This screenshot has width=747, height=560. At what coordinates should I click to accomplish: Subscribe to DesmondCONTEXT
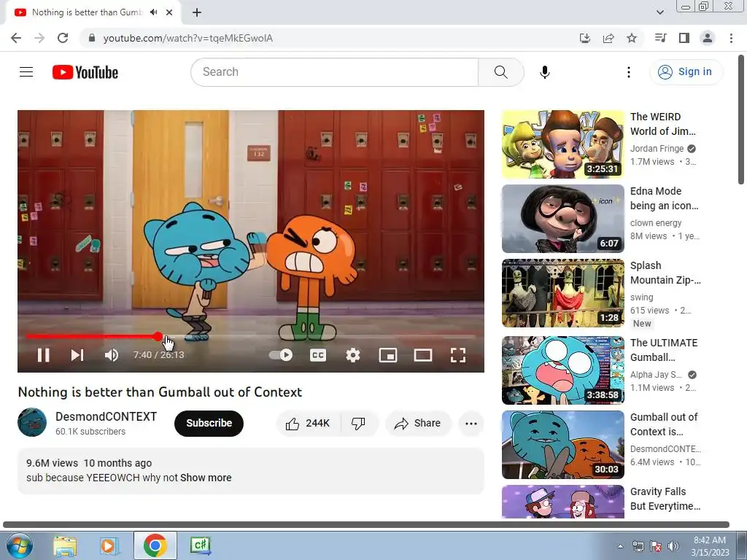[x=209, y=424]
